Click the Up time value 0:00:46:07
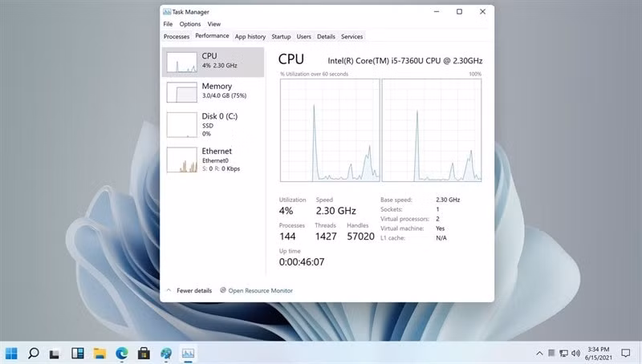 coord(302,262)
